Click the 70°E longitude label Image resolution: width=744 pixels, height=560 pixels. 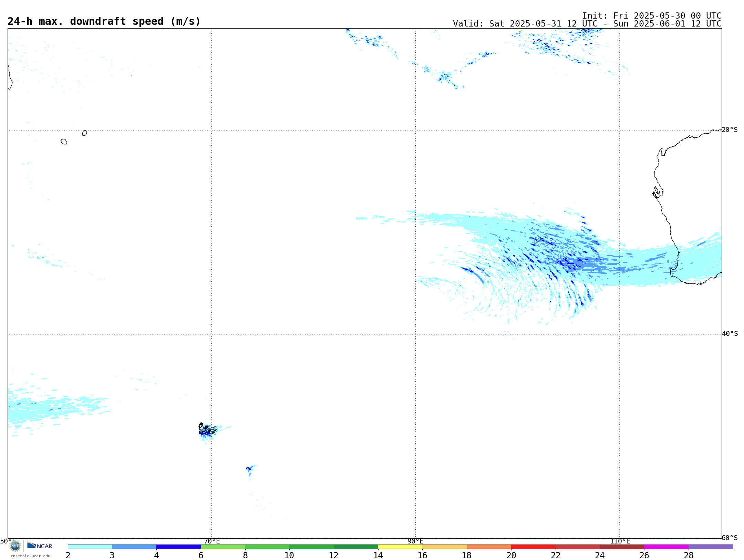(212, 541)
